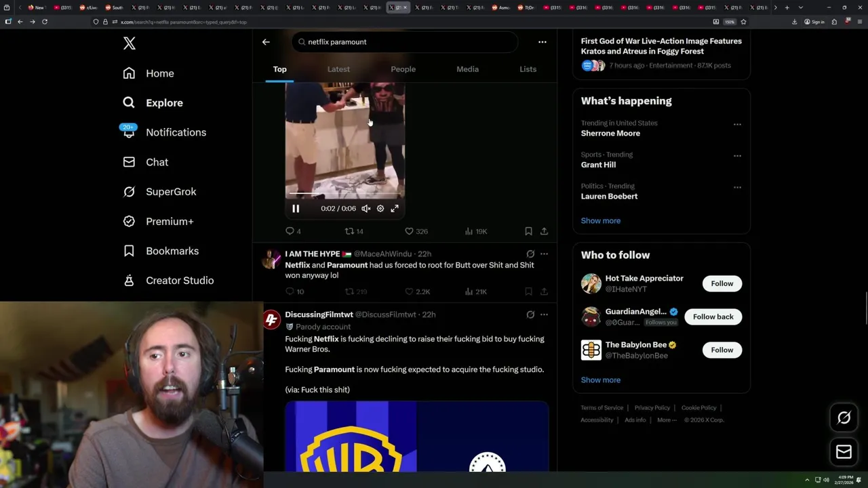Switch to the Lists tab
Screen dimensions: 868x488
[x=528, y=69]
